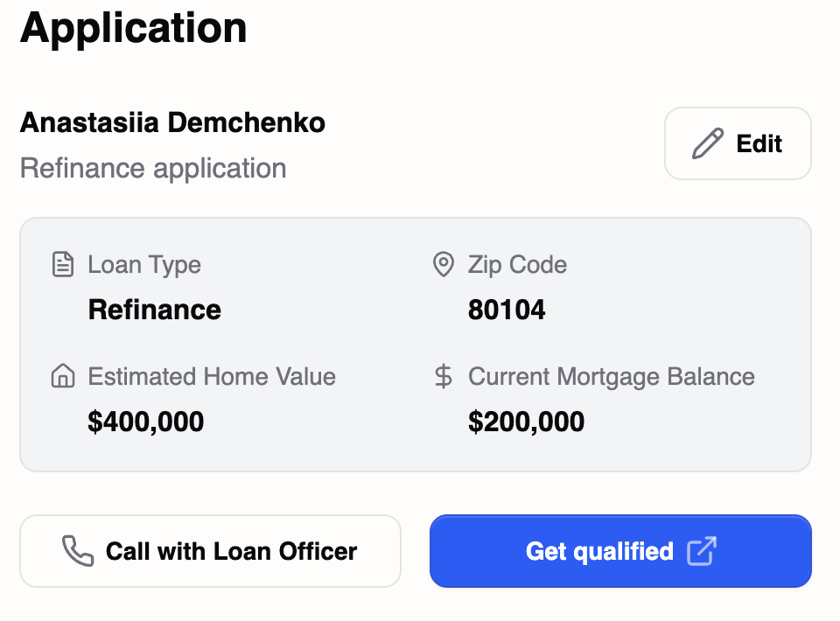This screenshot has height=621, width=840.
Task: Click the phone icon on Call with Loan Officer
Action: tap(76, 551)
